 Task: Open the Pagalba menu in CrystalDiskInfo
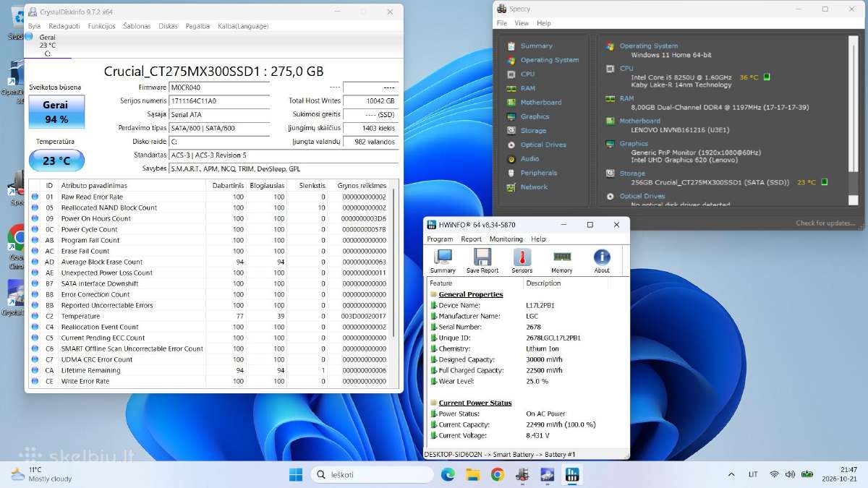[x=197, y=26]
